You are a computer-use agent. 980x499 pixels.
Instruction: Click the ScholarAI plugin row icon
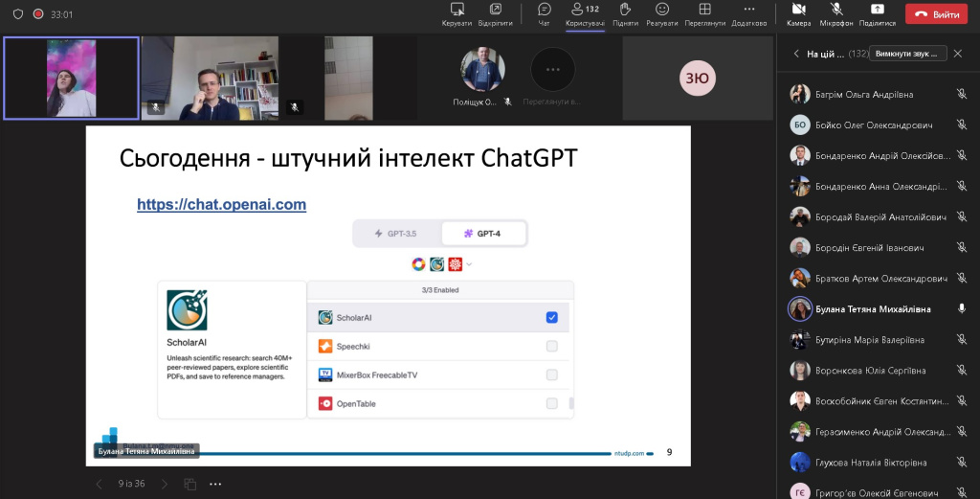pyautogui.click(x=325, y=318)
